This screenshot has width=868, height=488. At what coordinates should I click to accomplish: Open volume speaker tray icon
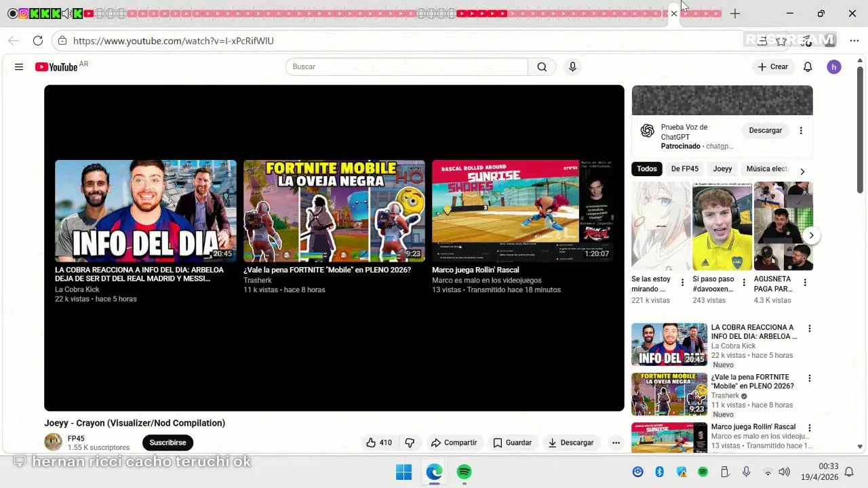pos(785,472)
